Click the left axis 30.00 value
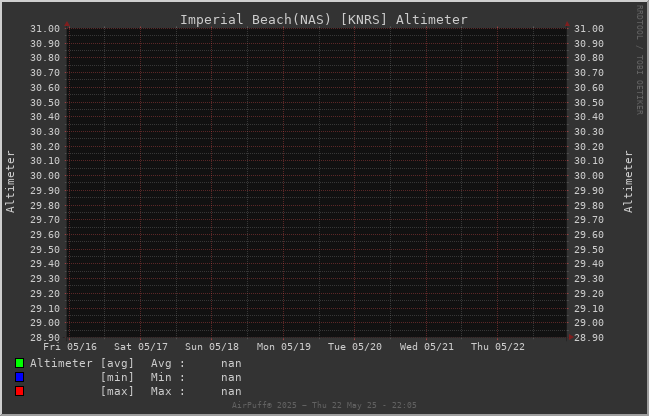Screen dimensions: 649x416 point(45,176)
